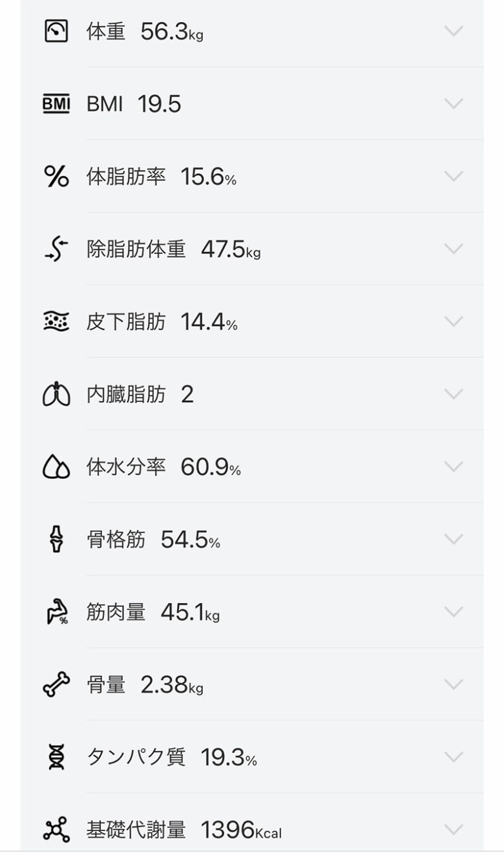The image size is (504, 855).
Task: Click the 皮下脂肪 fat layer icon
Action: [x=56, y=321]
